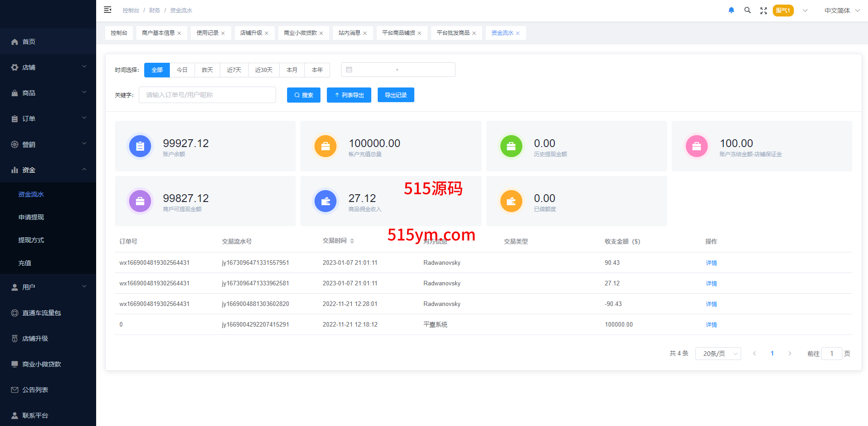The image size is (868, 426).
Task: Select the 近7天 time filter
Action: [234, 70]
